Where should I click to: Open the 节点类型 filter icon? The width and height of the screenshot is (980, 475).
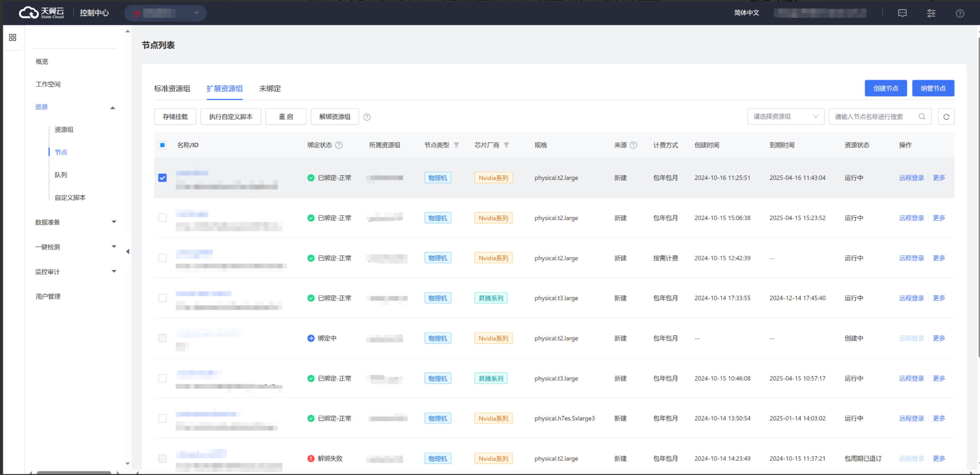[x=457, y=145]
